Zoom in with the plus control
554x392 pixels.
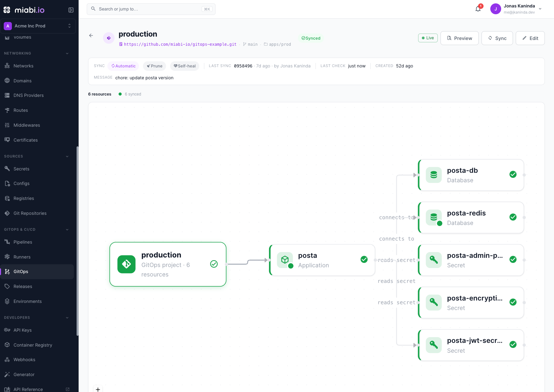[x=98, y=389]
